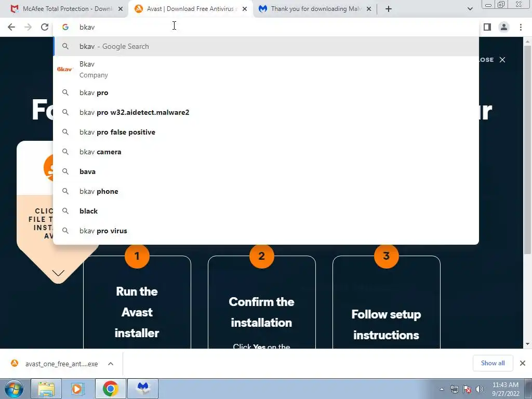Image resolution: width=532 pixels, height=399 pixels.
Task: Close the Malwarebytes tab
Action: click(369, 9)
